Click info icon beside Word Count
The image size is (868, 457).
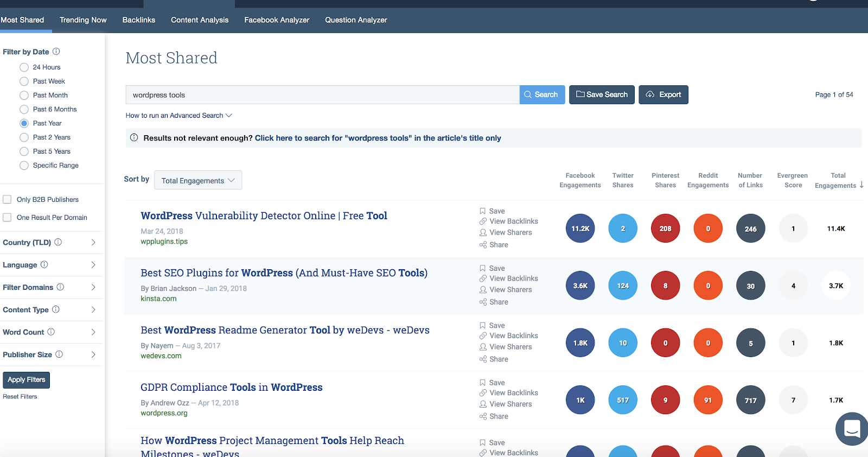pyautogui.click(x=51, y=332)
